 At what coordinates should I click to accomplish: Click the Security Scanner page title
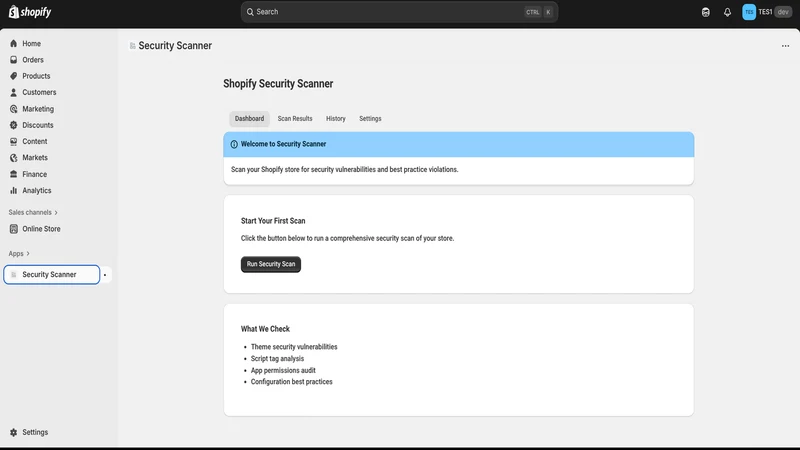click(175, 46)
